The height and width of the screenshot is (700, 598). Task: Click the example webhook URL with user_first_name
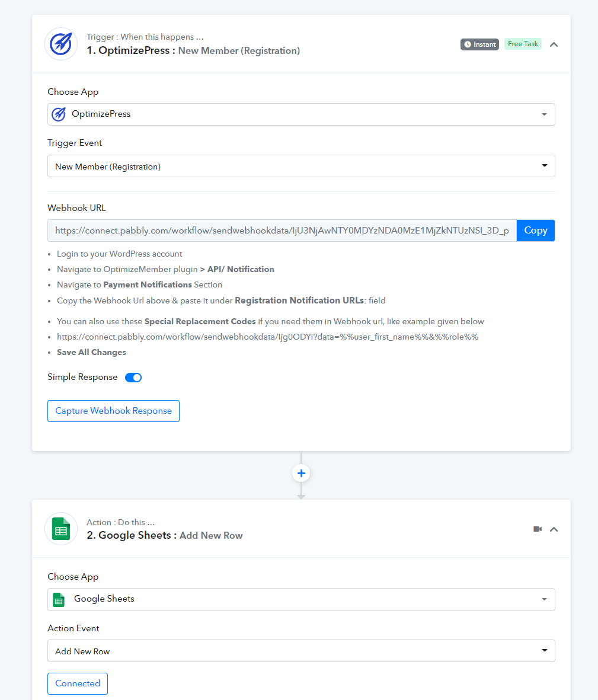click(x=267, y=337)
